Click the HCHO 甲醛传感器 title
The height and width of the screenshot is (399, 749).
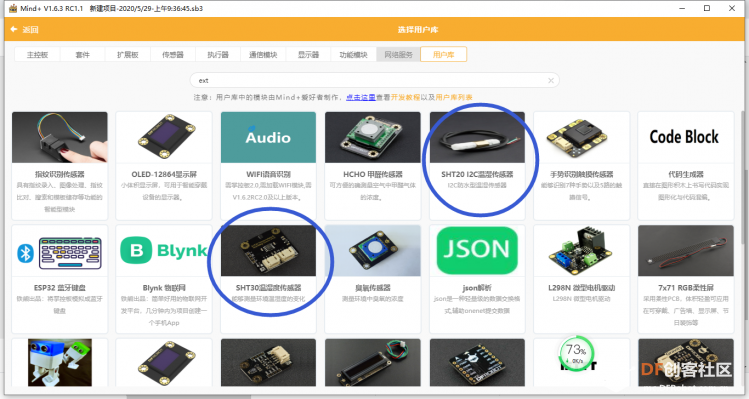pyautogui.click(x=373, y=174)
